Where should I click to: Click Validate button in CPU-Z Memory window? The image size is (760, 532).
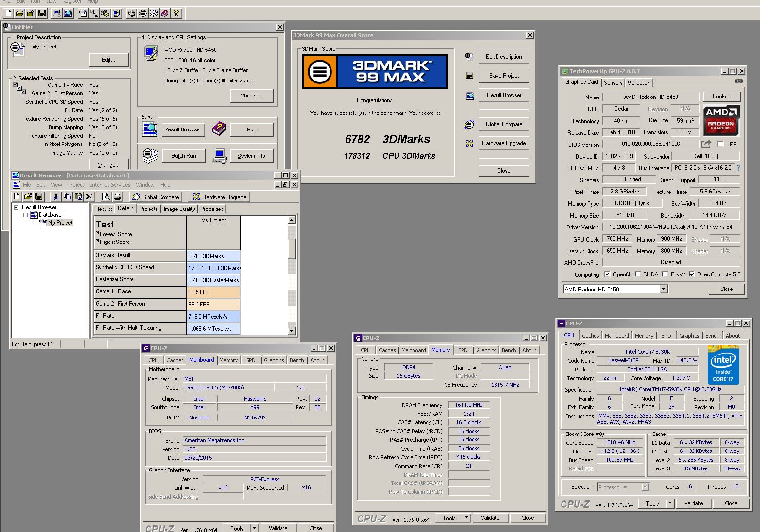pyautogui.click(x=490, y=518)
